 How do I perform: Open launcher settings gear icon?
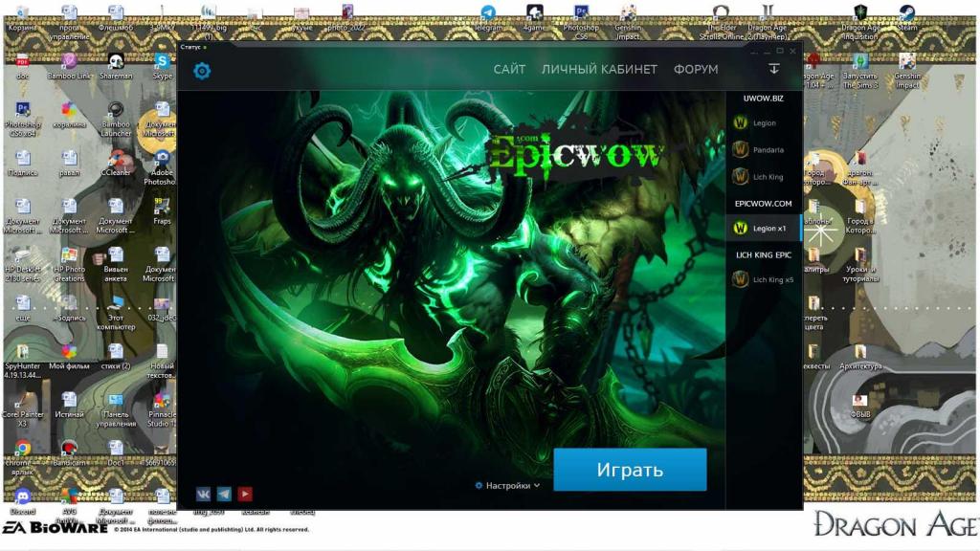point(202,70)
